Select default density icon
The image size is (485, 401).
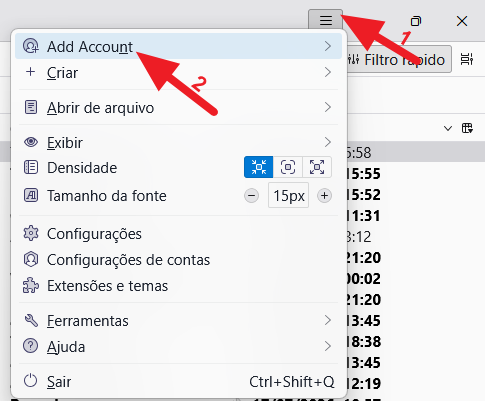[288, 167]
